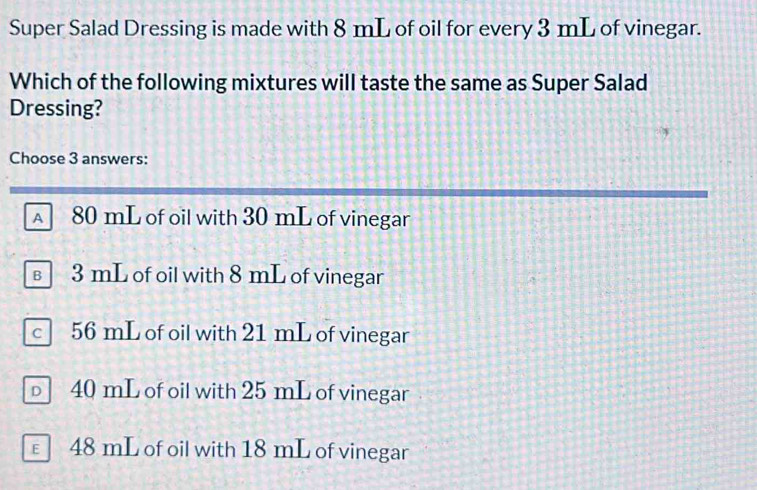Click the "Super Salad Dressing is made with" text
Screen dimensions: 757x490
tap(170, 28)
